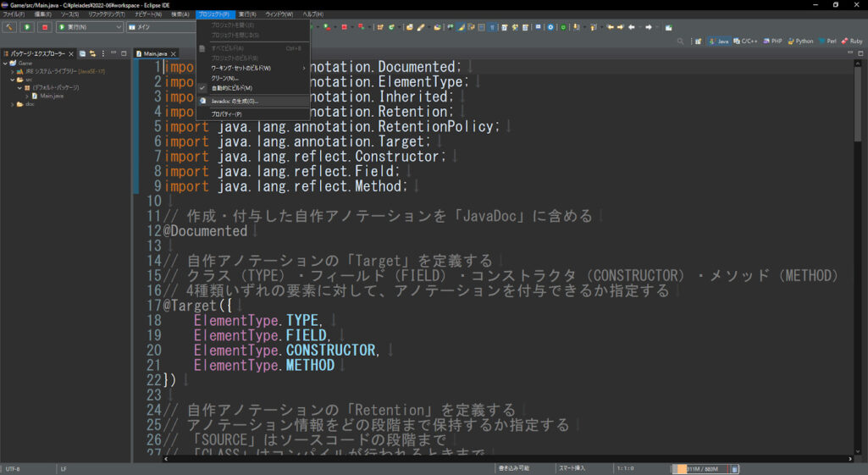This screenshot has height=475, width=868.
Task: Open the ナビゲート(N) menu
Action: click(148, 14)
